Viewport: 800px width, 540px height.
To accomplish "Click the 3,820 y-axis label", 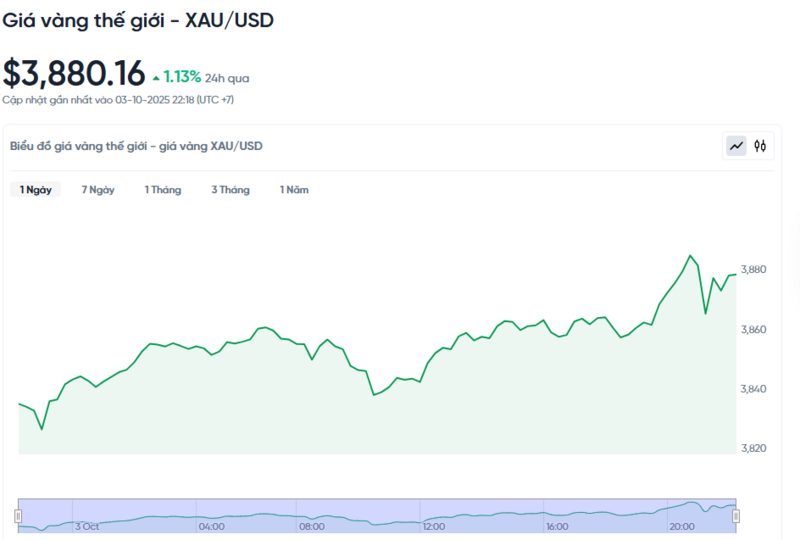I will pyautogui.click(x=752, y=448).
